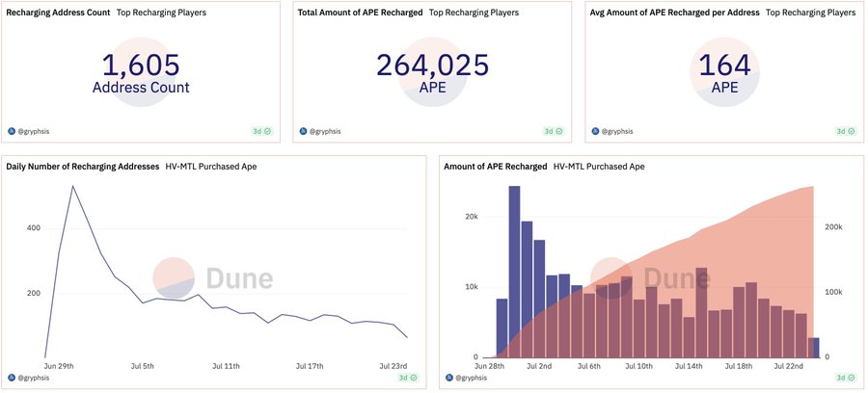Image resolution: width=868 pixels, height=393 pixels.
Task: Click the 1,605 counter value
Action: point(141,65)
